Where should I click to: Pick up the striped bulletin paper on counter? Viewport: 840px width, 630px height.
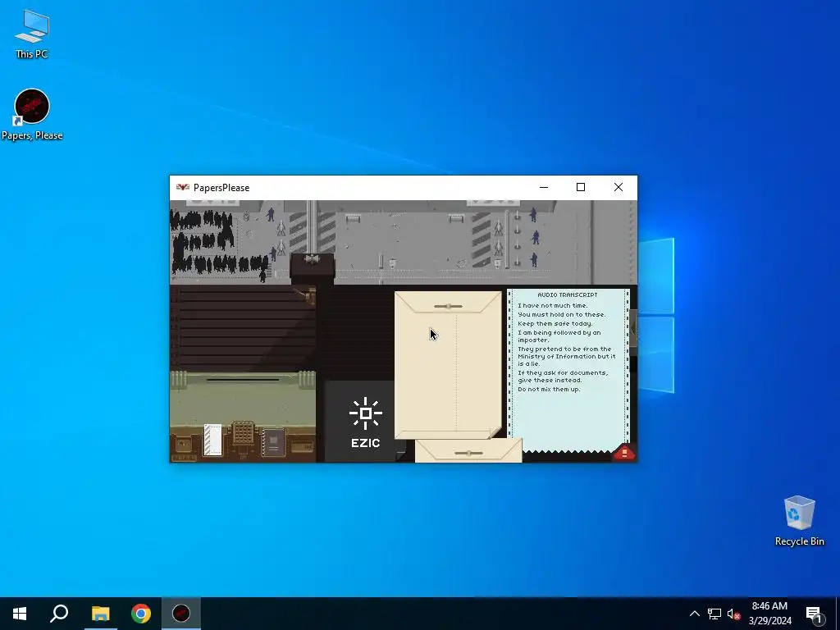pos(212,441)
